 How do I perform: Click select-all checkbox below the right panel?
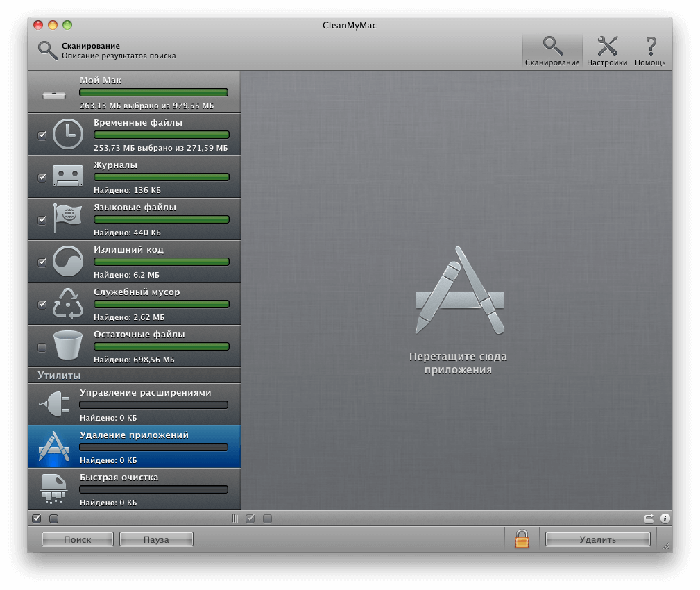coord(250,518)
